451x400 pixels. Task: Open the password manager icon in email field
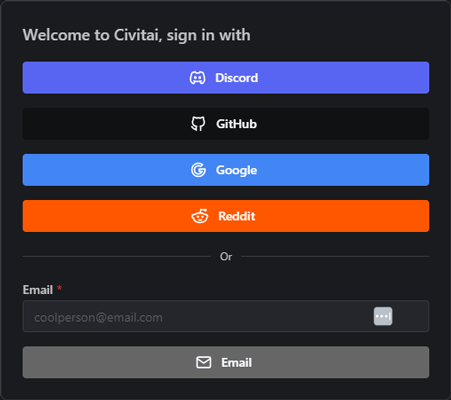click(383, 316)
